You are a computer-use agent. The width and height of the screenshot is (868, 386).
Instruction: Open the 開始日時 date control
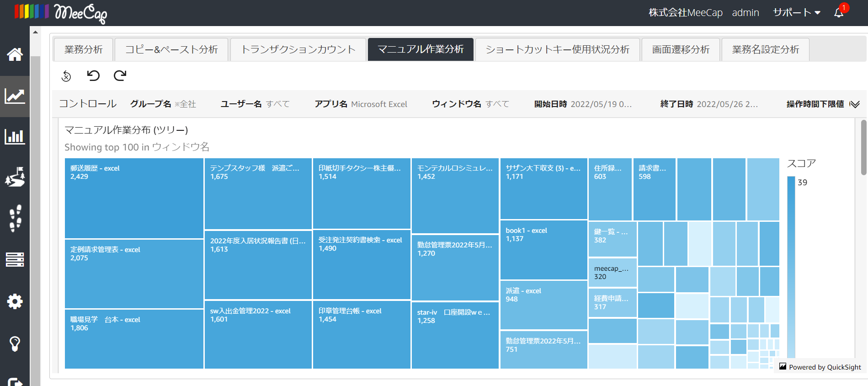coord(583,104)
